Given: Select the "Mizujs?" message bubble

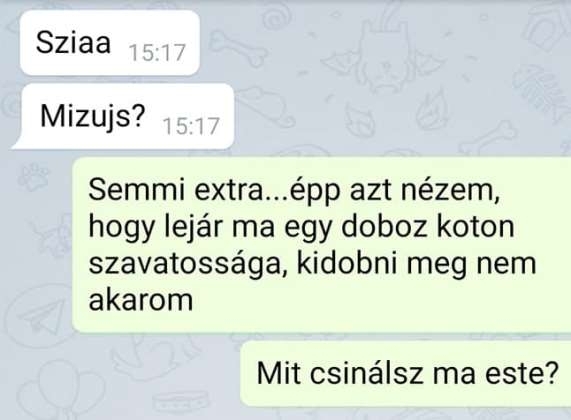Looking at the screenshot, I should (124, 116).
